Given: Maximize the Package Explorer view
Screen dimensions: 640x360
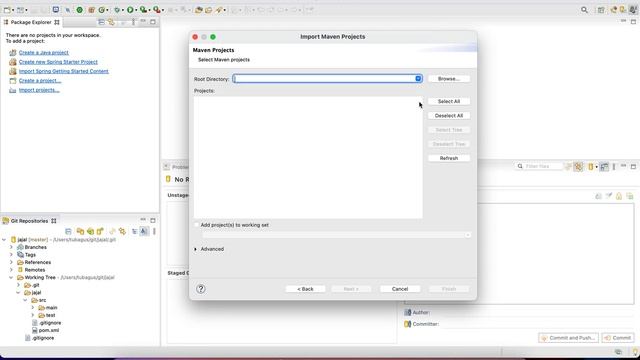Looking at the screenshot, I should 153,22.
